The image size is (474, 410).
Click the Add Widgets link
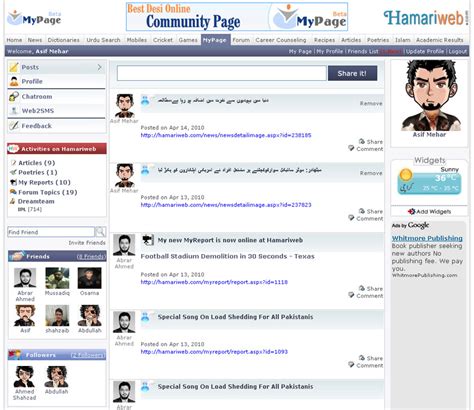click(433, 211)
